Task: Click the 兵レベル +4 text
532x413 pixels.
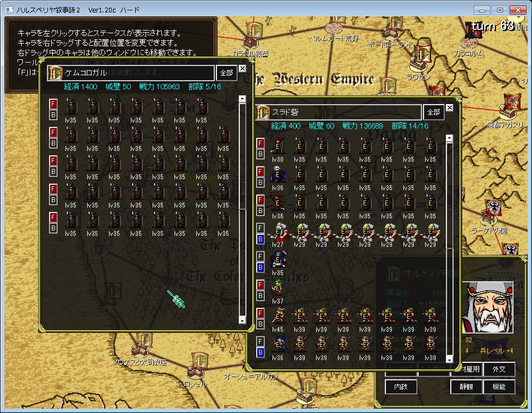Action: (497, 350)
